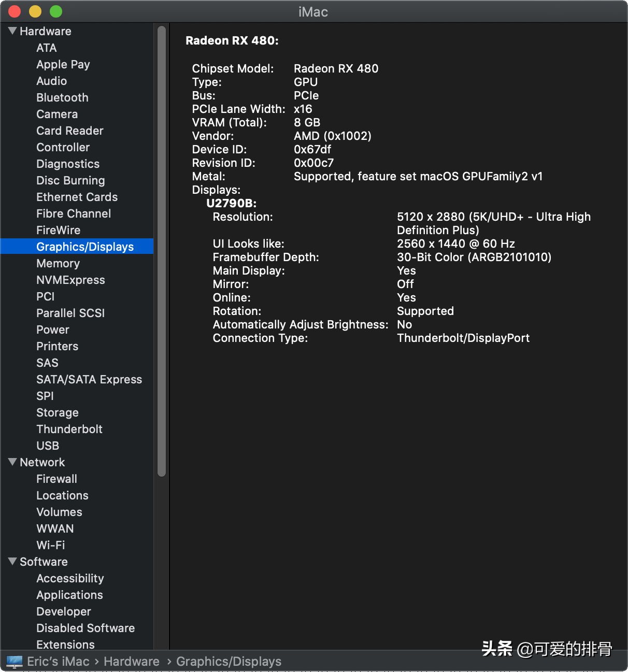Collapse the Network section
This screenshot has height=672, width=628.
[12, 462]
